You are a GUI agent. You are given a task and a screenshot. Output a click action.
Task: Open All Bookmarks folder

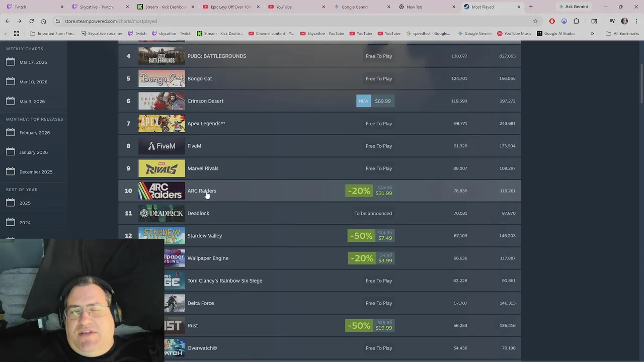tap(622, 34)
